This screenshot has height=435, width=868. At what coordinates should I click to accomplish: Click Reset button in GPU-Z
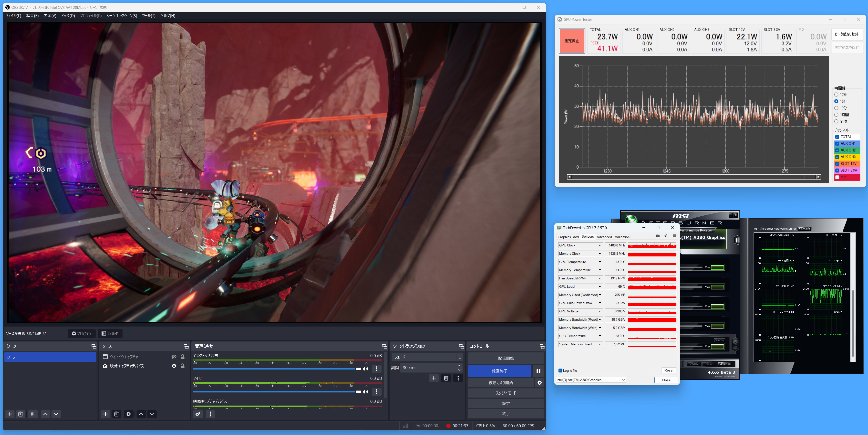[x=669, y=370]
